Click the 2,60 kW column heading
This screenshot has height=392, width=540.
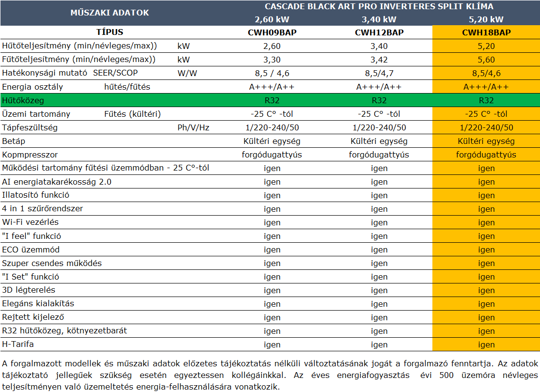272,19
